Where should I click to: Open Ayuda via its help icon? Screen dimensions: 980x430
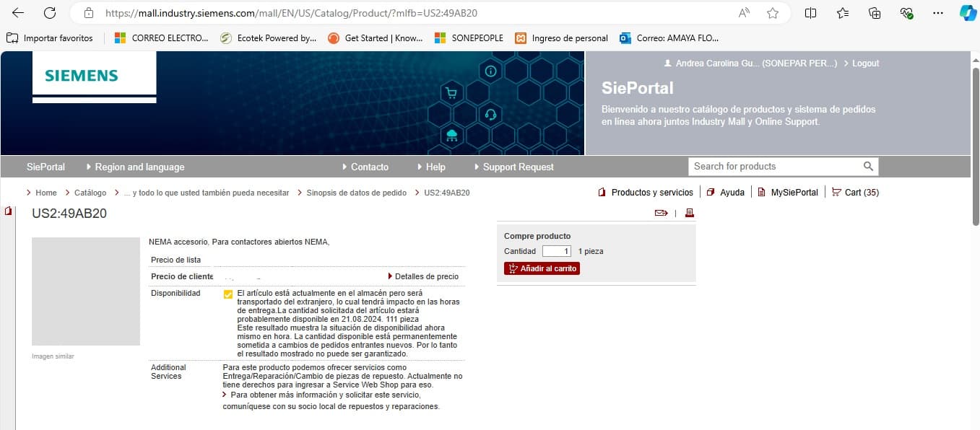pos(711,192)
